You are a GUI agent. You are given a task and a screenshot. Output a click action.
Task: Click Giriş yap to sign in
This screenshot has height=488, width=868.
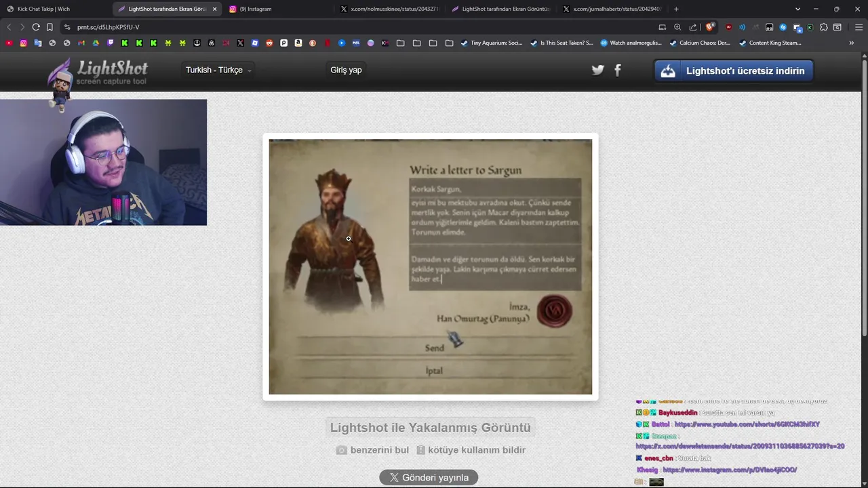point(346,70)
